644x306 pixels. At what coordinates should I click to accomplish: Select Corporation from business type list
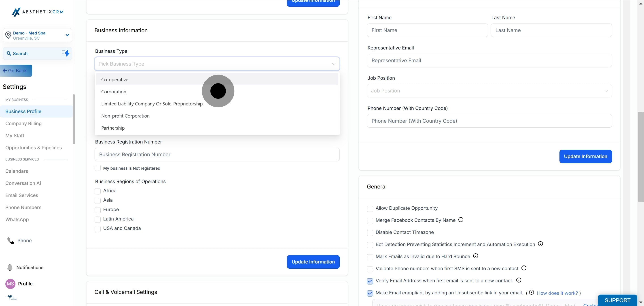114,92
